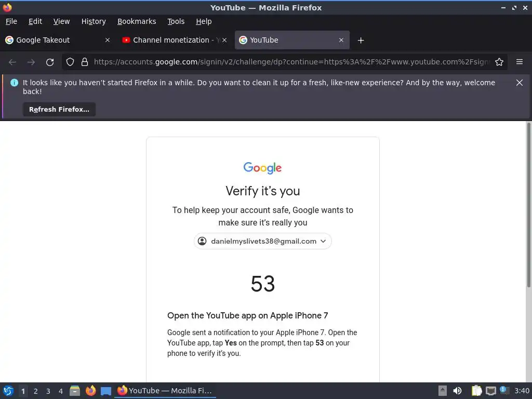Image resolution: width=532 pixels, height=399 pixels.
Task: Open the Edit menu
Action: [35, 21]
